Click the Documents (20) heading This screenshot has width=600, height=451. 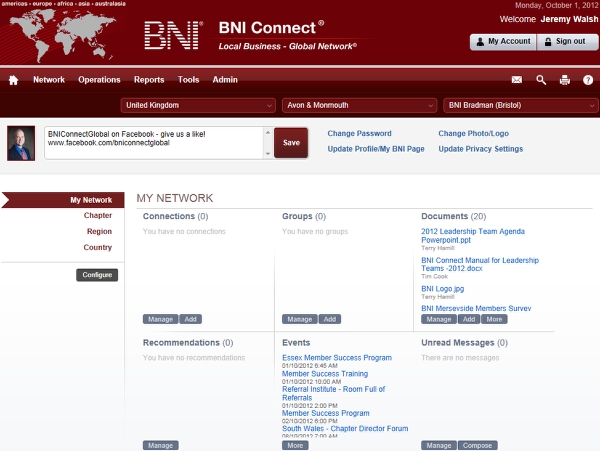tap(453, 216)
